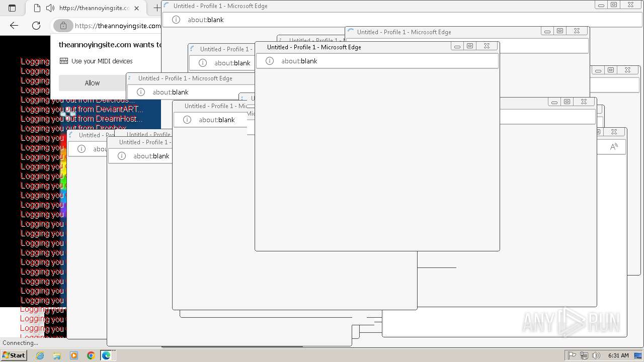
Task: Minimize the frontmost Untitled popup window
Action: point(457,46)
